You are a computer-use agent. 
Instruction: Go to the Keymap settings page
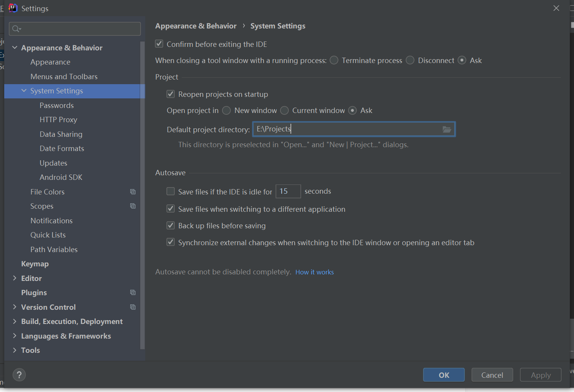[x=35, y=264]
